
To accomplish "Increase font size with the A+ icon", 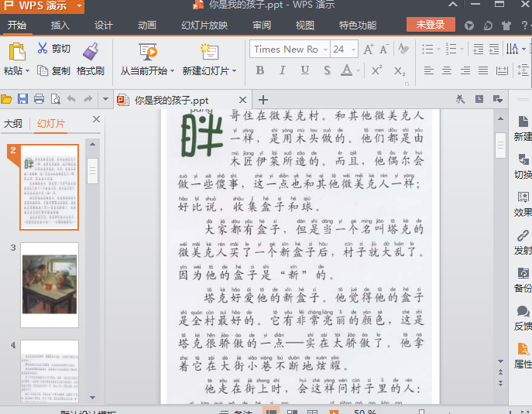I will 369,49.
